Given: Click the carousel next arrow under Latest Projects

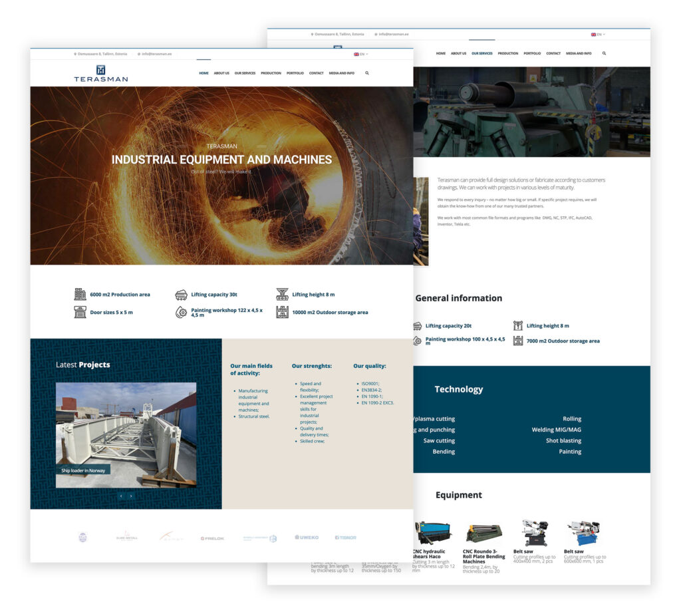Looking at the screenshot, I should (132, 496).
